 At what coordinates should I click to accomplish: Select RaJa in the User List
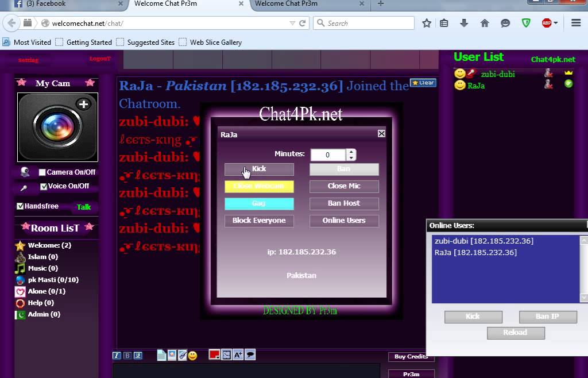coord(476,86)
